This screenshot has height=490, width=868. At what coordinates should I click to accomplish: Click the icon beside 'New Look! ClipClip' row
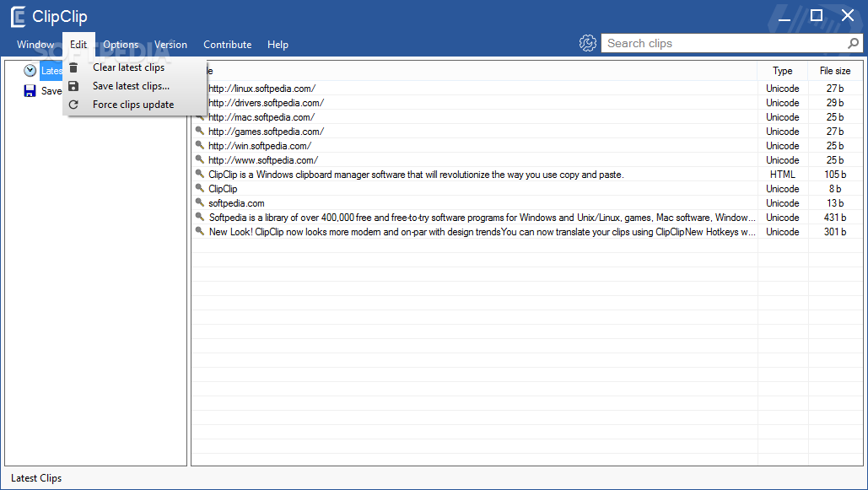tap(200, 231)
